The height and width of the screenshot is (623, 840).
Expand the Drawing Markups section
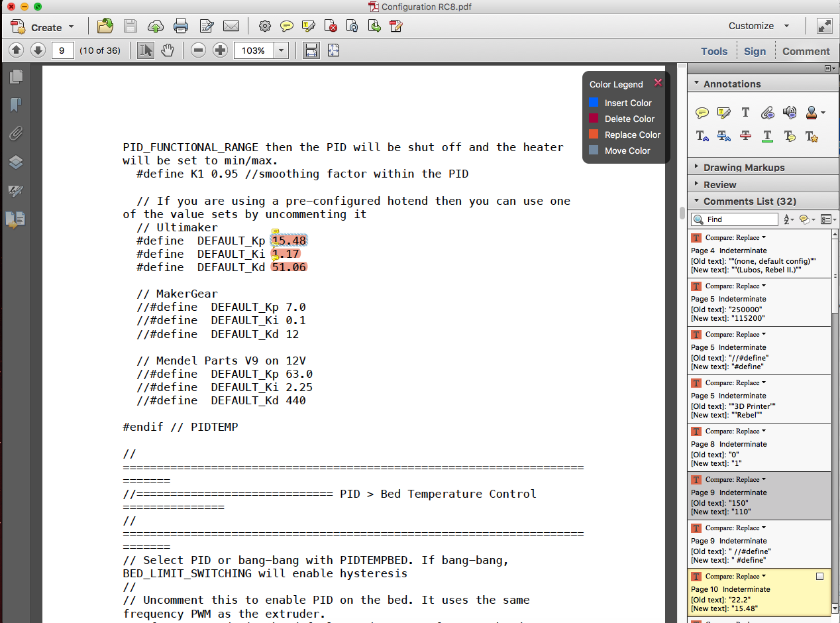click(x=743, y=168)
